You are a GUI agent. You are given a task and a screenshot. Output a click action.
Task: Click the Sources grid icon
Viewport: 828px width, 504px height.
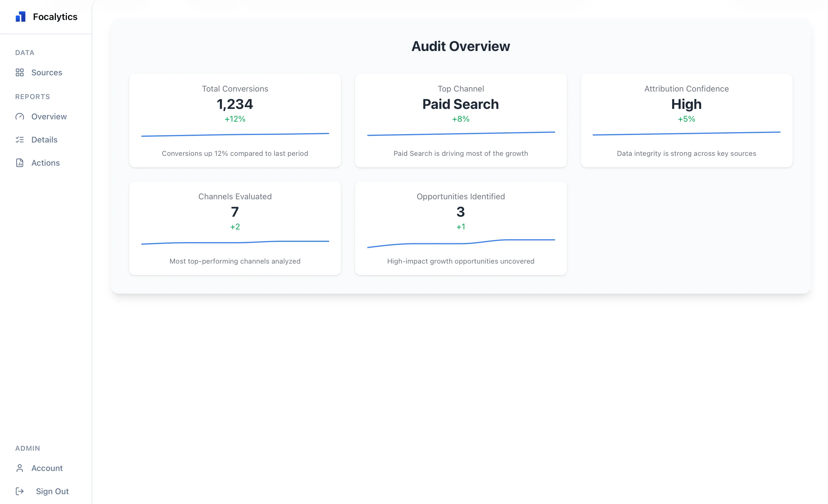pyautogui.click(x=20, y=73)
